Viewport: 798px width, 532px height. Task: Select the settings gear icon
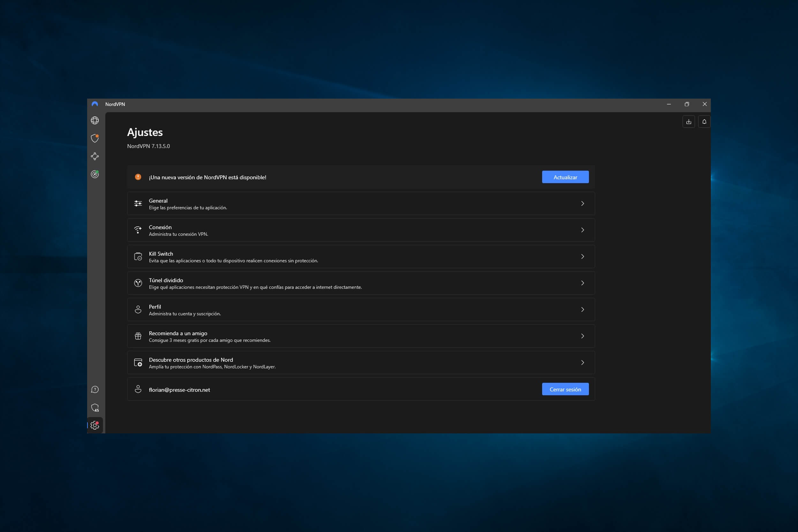(x=95, y=425)
